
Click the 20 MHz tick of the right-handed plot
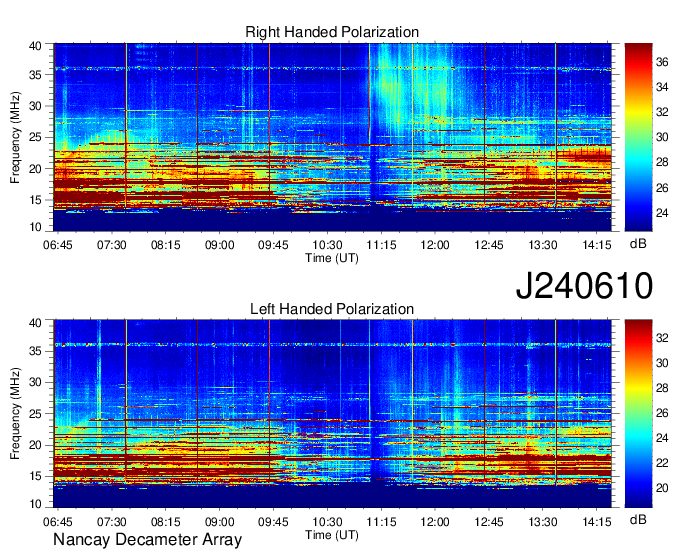(35, 169)
